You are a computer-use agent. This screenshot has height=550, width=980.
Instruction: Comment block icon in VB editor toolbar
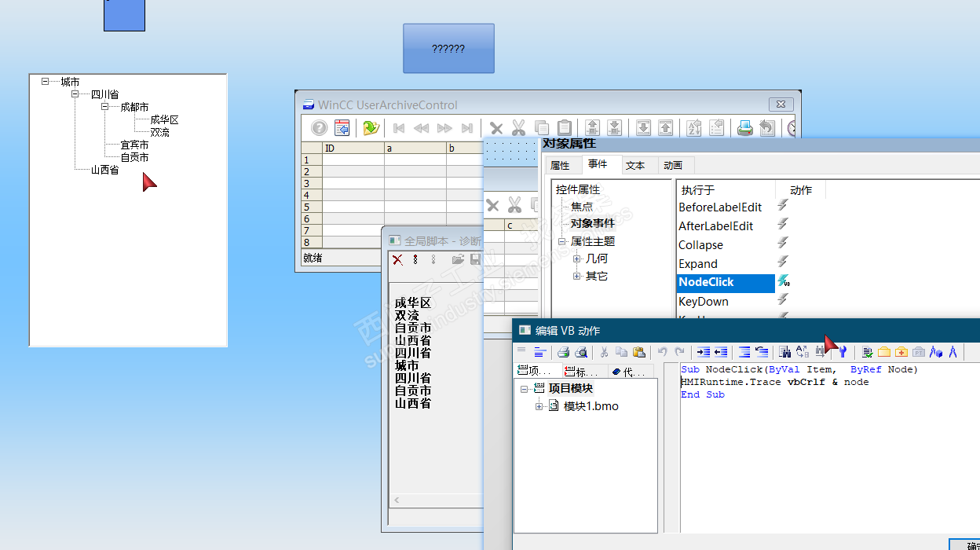(x=744, y=352)
